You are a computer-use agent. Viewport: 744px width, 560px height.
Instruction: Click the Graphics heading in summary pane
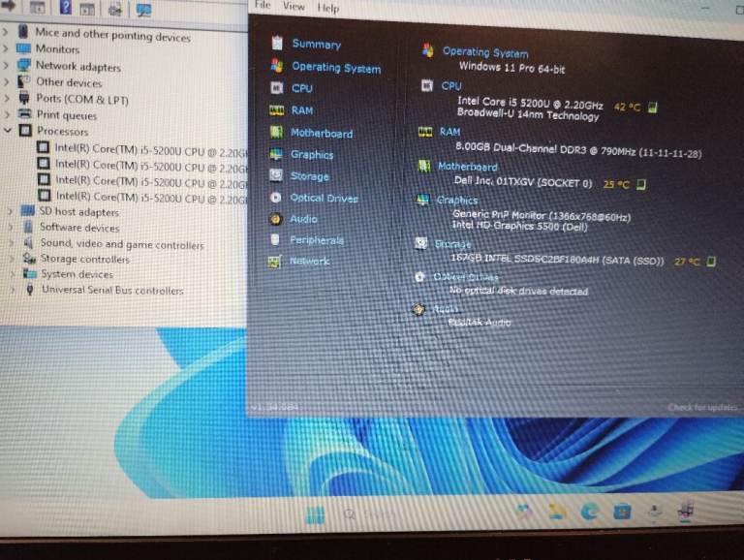(457, 200)
